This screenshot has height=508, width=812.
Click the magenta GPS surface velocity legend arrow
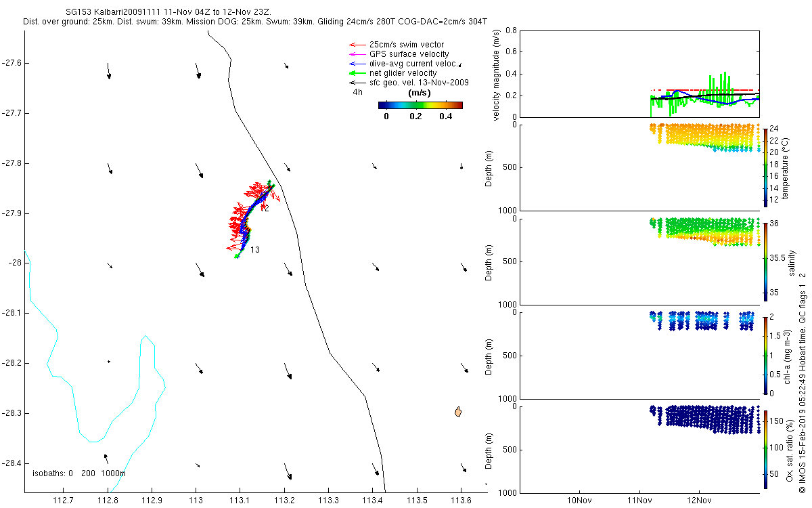pyautogui.click(x=357, y=54)
